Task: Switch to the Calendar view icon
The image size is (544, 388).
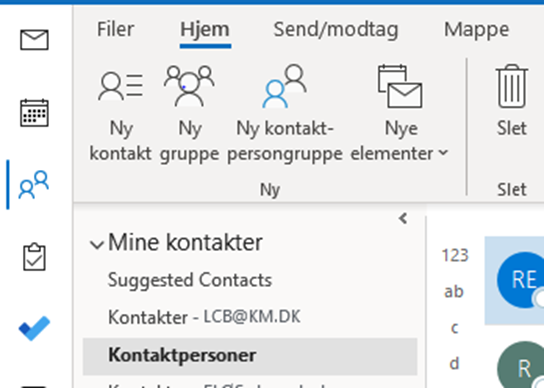Action: pyautogui.click(x=34, y=113)
